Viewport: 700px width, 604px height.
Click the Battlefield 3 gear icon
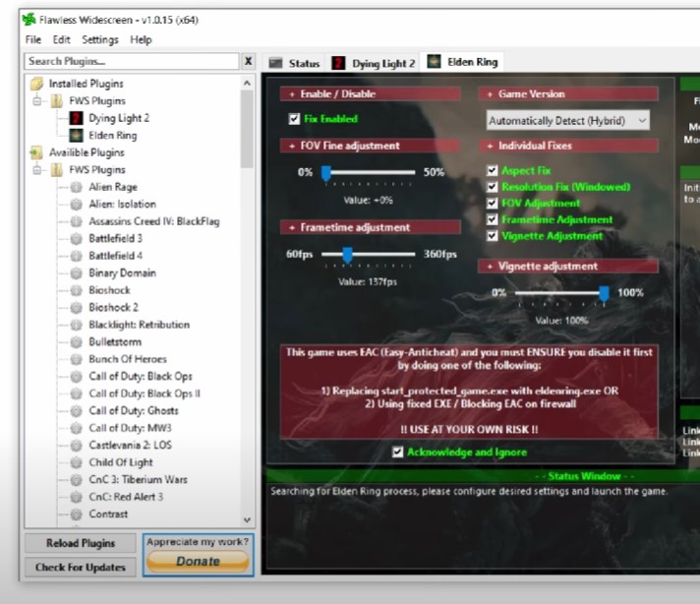(x=77, y=239)
